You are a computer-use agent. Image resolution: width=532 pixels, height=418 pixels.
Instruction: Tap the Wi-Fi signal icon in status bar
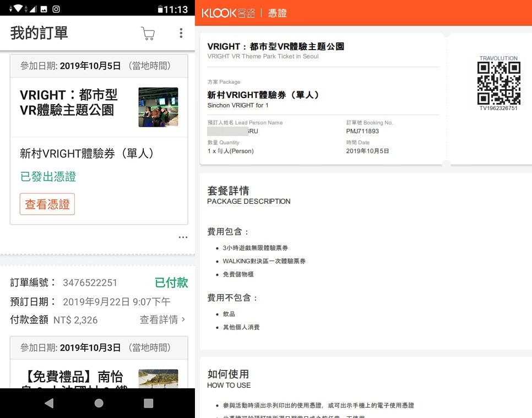pos(17,9)
